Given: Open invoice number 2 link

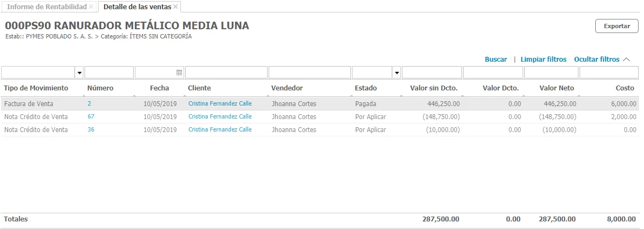Looking at the screenshot, I should pos(89,103).
